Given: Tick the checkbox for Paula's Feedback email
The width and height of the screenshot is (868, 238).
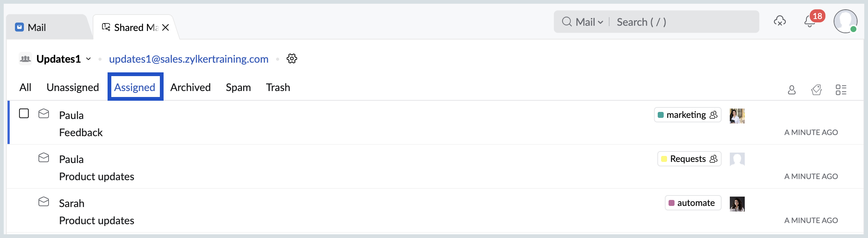Looking at the screenshot, I should tap(24, 113).
